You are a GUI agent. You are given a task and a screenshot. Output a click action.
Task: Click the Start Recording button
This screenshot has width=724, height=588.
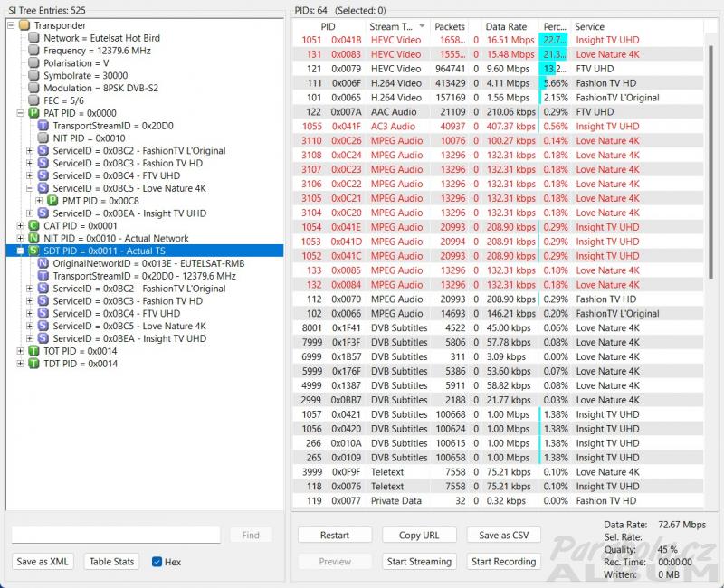(x=504, y=561)
